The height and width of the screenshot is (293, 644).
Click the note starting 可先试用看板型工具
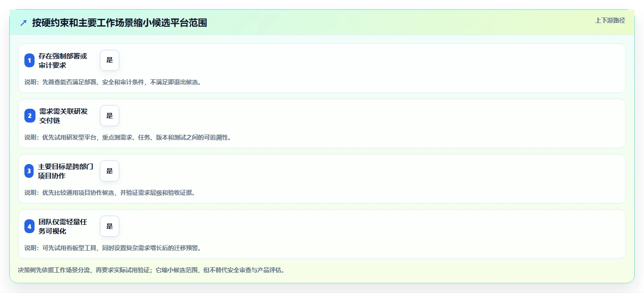[113, 248]
